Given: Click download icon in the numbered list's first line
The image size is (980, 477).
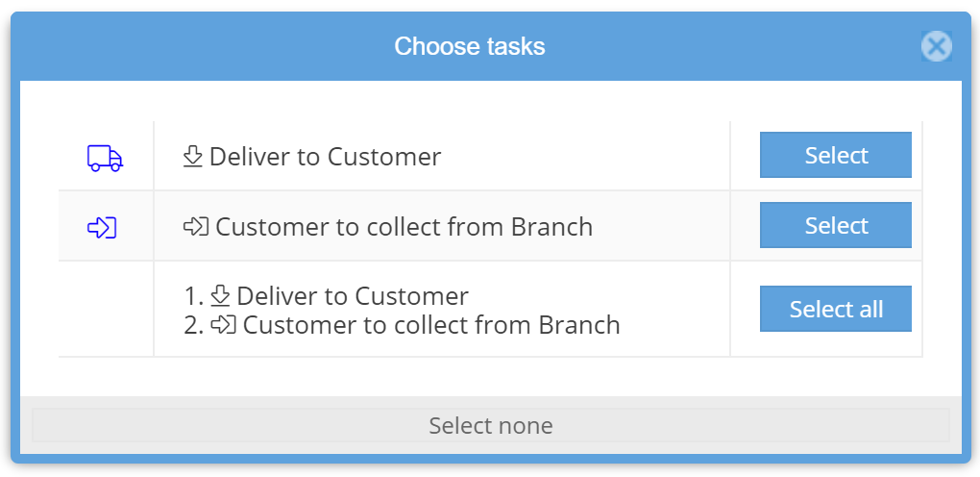Looking at the screenshot, I should click(x=220, y=296).
